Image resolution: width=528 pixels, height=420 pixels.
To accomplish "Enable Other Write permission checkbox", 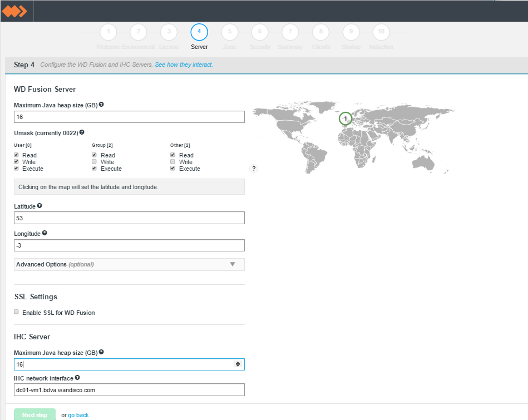I will point(172,162).
